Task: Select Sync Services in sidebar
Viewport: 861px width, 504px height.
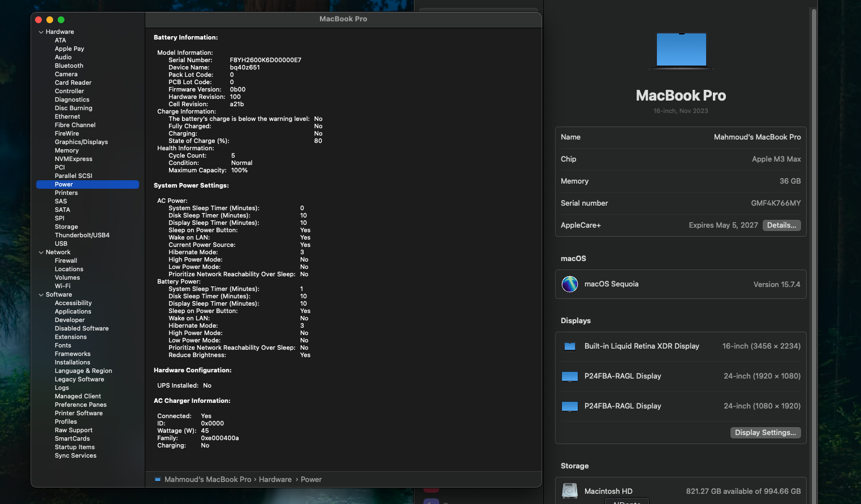Action: click(75, 456)
